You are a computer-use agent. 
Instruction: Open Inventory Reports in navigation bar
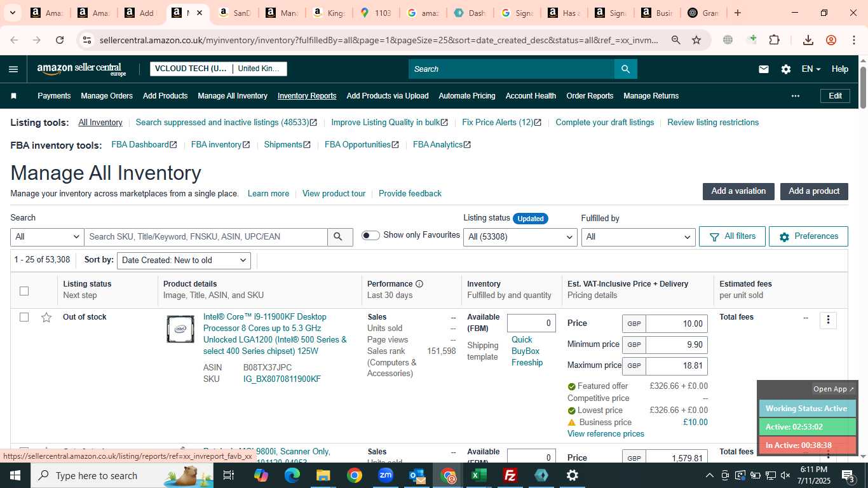307,96
